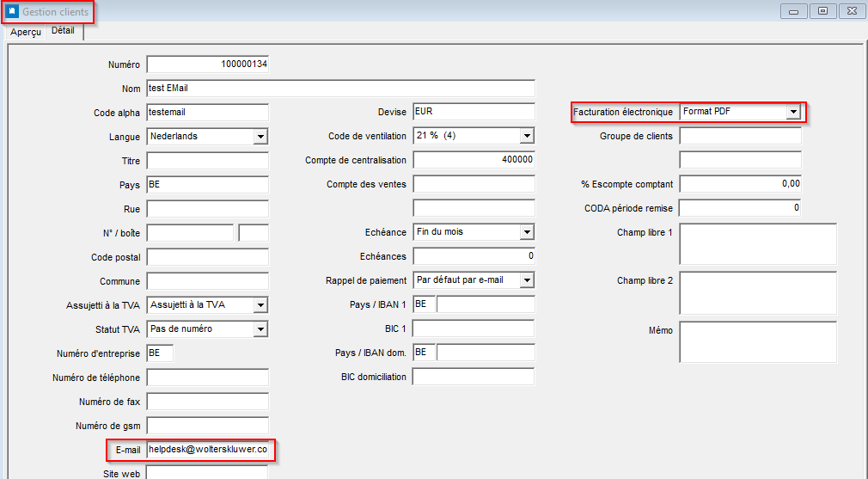Open the Statut TVA dropdown
868x479 pixels.
pos(260,329)
